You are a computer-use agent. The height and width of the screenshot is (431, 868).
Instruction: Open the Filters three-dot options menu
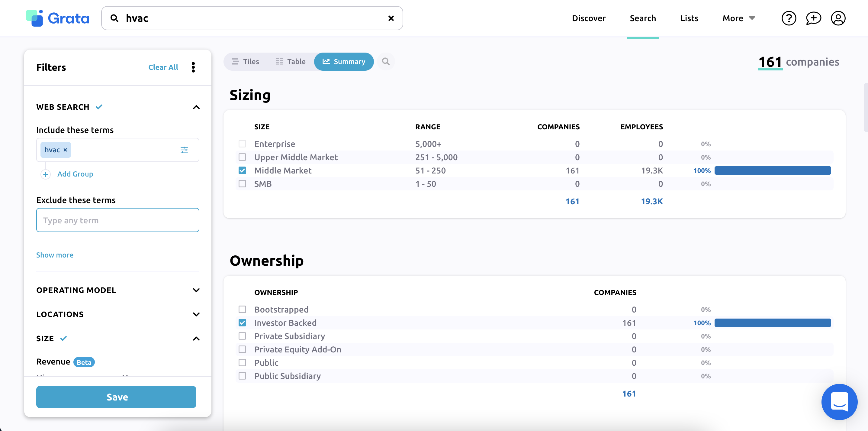point(193,67)
